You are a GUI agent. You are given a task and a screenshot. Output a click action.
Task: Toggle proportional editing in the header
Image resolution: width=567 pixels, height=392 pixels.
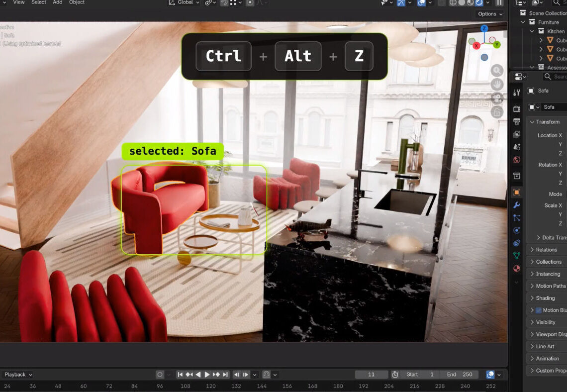click(x=250, y=2)
